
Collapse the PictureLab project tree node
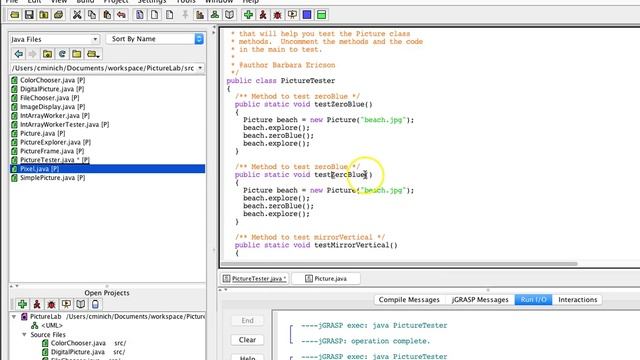pos(14,316)
